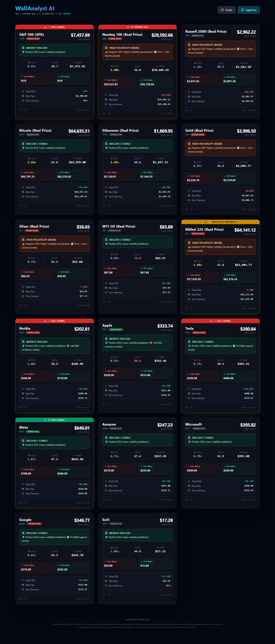This screenshot has height=644, width=275.
Task: Click the warning triangle in S&P 500 sell banner
Action: click(x=45, y=27)
